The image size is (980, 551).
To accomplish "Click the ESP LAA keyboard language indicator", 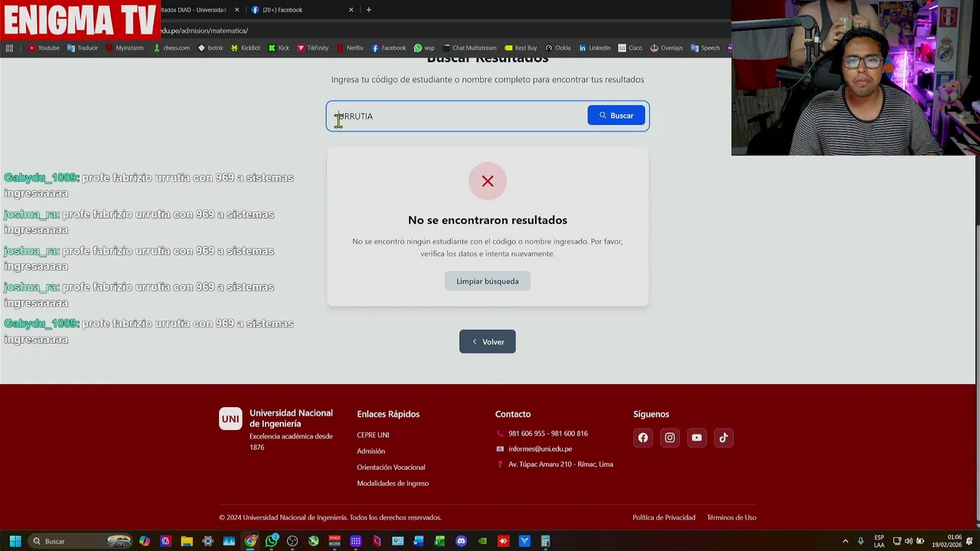I will (879, 541).
